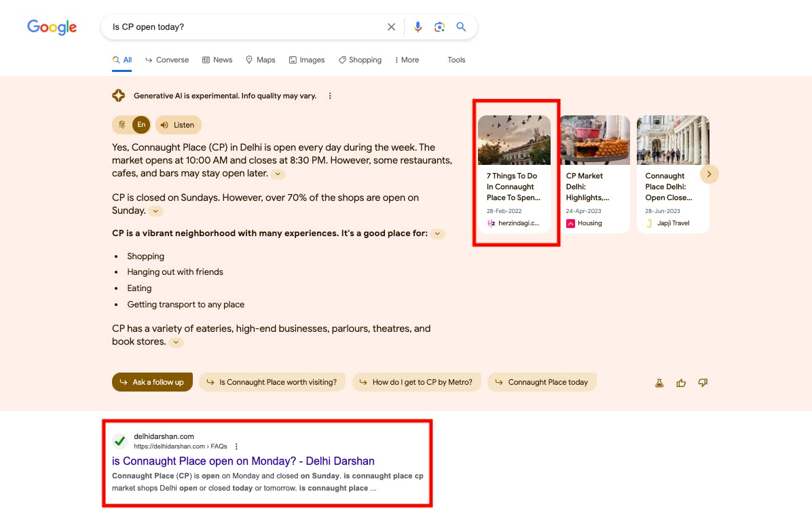This screenshot has width=812, height=513.
Task: Open the Labs flask icon
Action: coord(659,383)
